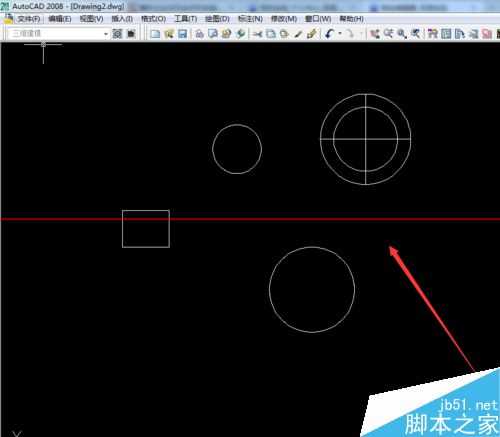This screenshot has height=437, width=500.
Task: Open the Tool Palettes window icon
Action: [460, 34]
